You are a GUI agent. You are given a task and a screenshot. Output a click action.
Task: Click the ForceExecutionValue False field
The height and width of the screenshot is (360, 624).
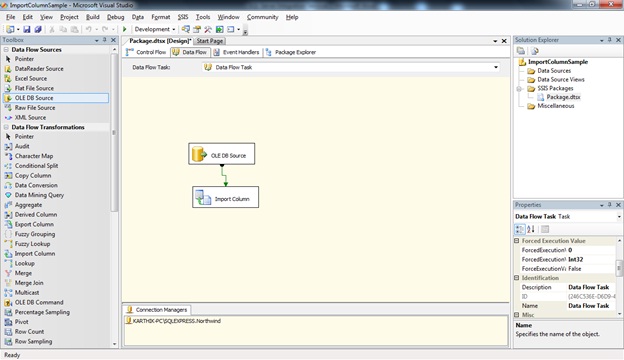click(x=591, y=269)
